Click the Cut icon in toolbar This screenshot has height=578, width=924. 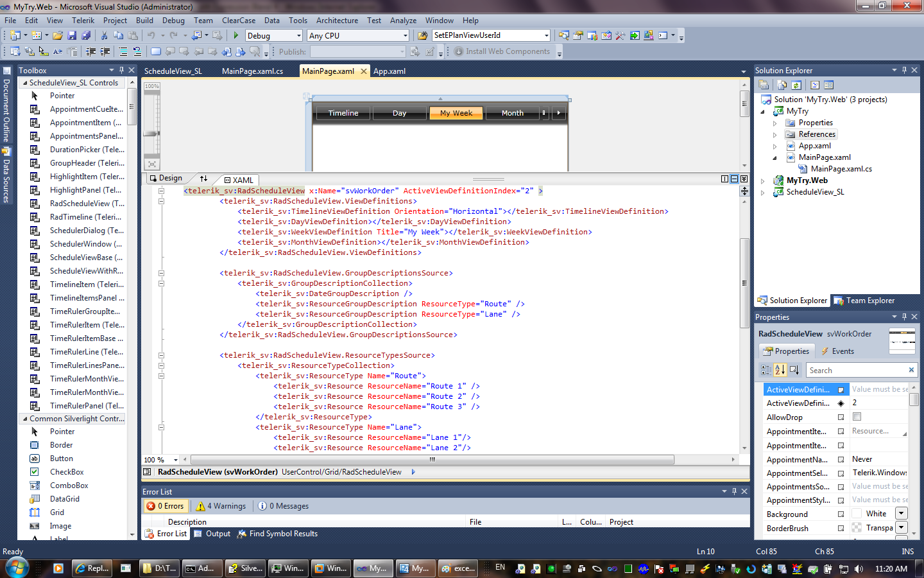click(105, 36)
